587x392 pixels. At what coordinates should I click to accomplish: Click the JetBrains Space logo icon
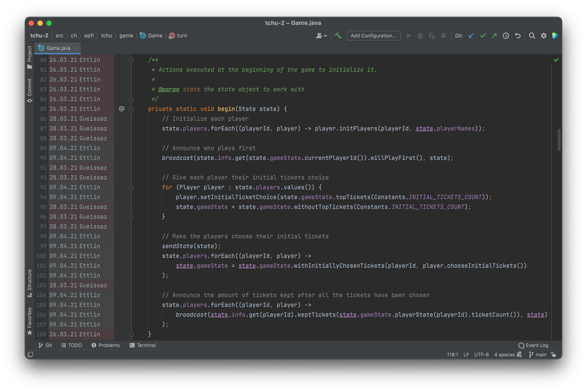[555, 36]
